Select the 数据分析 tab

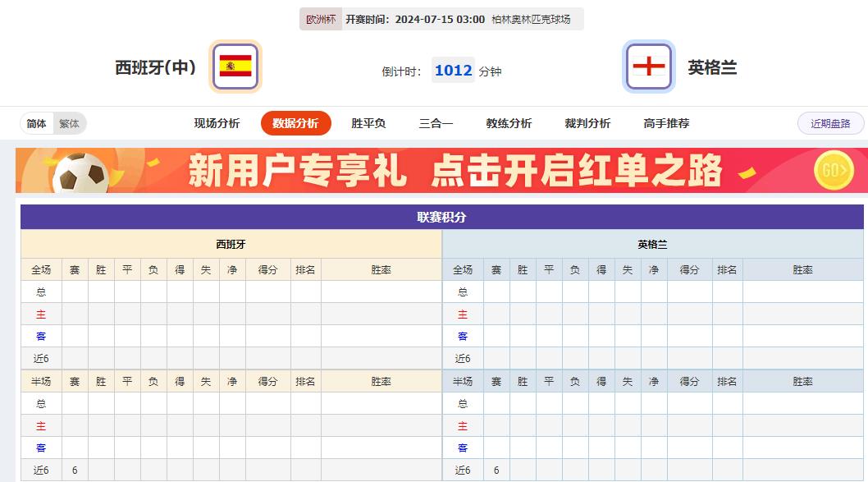point(296,122)
